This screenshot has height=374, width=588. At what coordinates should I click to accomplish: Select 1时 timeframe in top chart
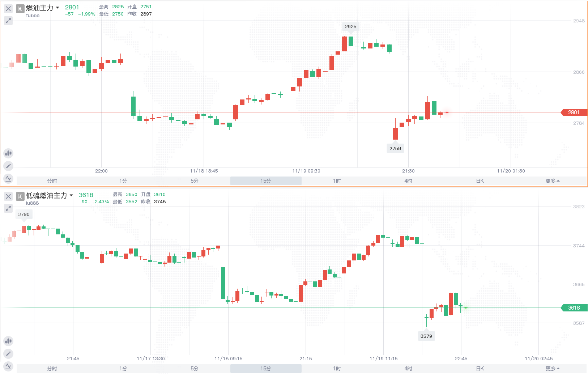point(337,181)
